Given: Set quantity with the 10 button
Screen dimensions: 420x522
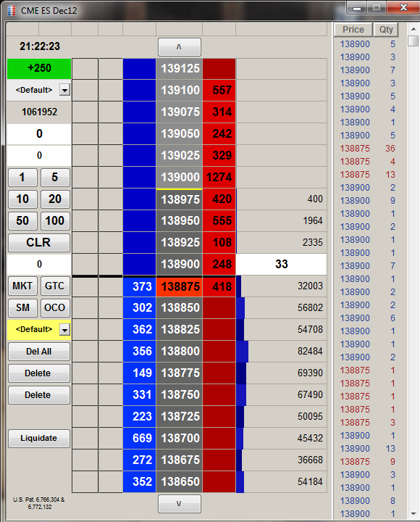Looking at the screenshot, I should pyautogui.click(x=22, y=199).
